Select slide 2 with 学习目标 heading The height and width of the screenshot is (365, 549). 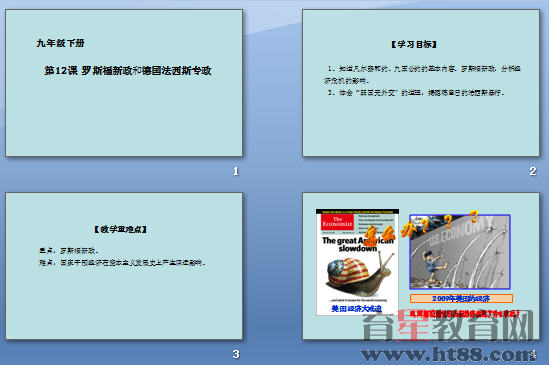(x=421, y=83)
